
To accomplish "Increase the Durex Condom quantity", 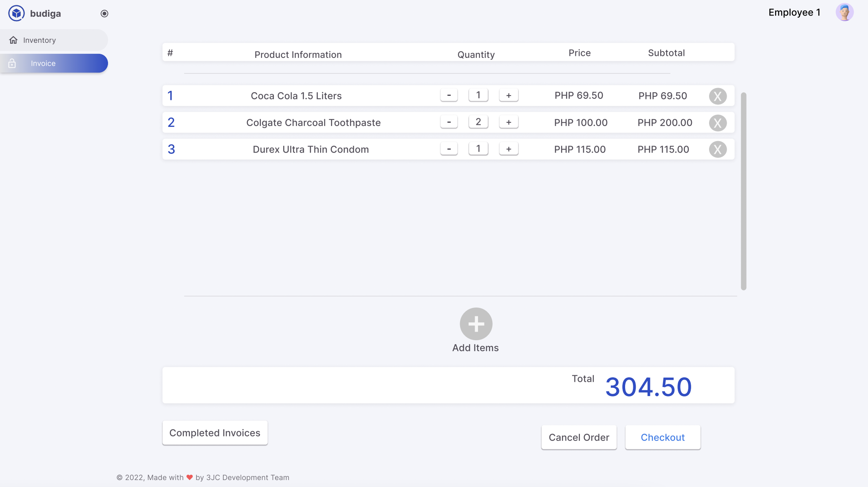I will 509,149.
